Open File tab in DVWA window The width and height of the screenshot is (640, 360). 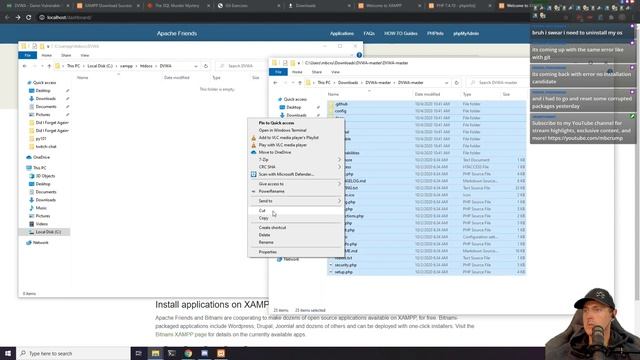coord(28,55)
